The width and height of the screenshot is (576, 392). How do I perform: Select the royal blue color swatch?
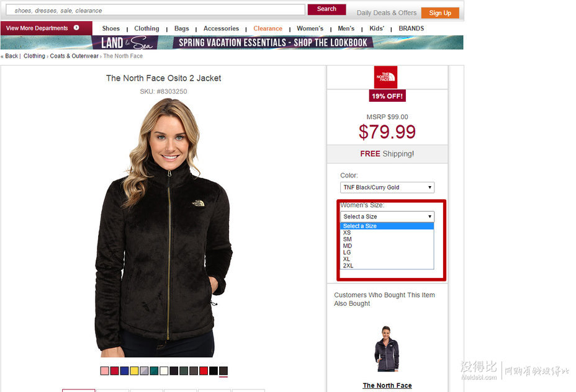click(x=125, y=371)
